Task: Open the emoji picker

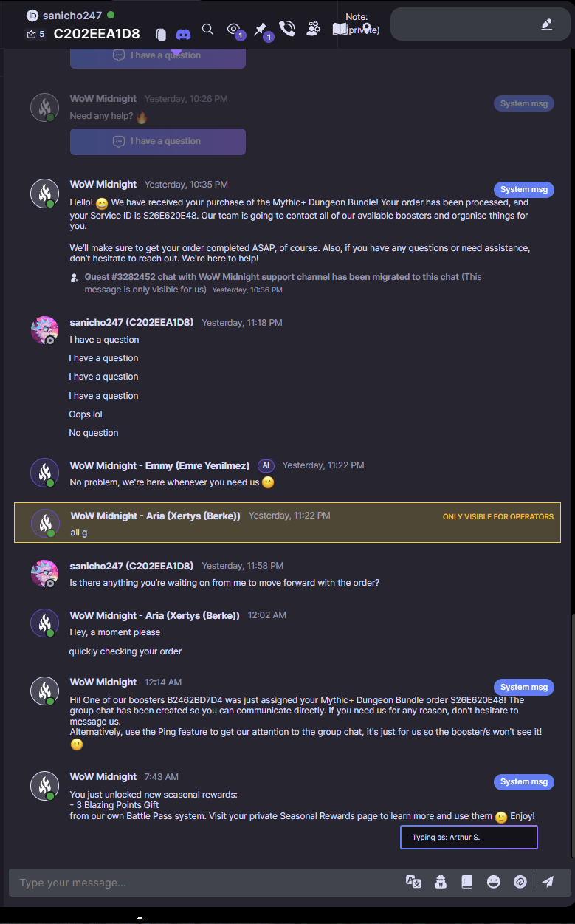Action: tap(494, 882)
